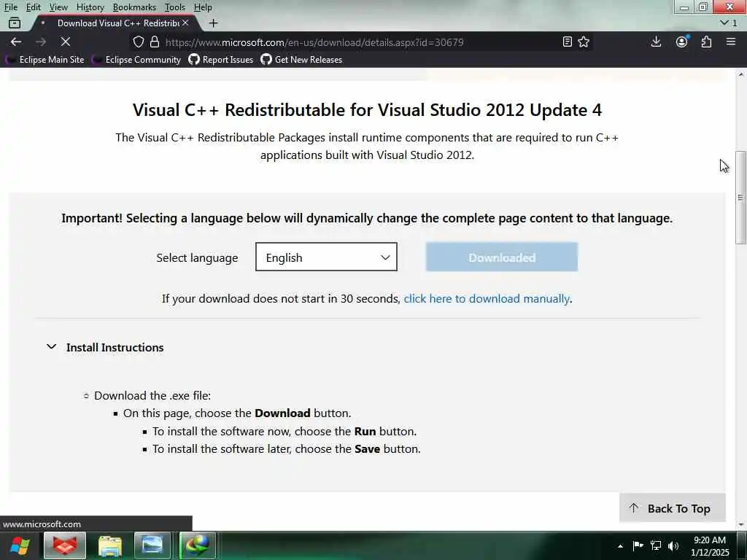The width and height of the screenshot is (747, 560).
Task: Open the list all tabs chevron
Action: click(x=729, y=23)
